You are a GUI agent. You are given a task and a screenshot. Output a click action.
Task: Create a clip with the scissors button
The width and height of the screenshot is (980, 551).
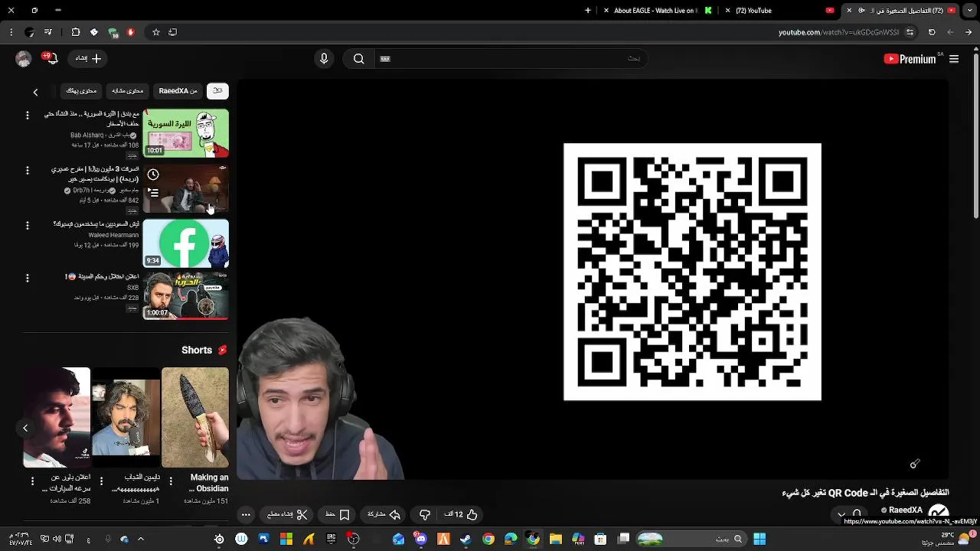click(x=287, y=514)
